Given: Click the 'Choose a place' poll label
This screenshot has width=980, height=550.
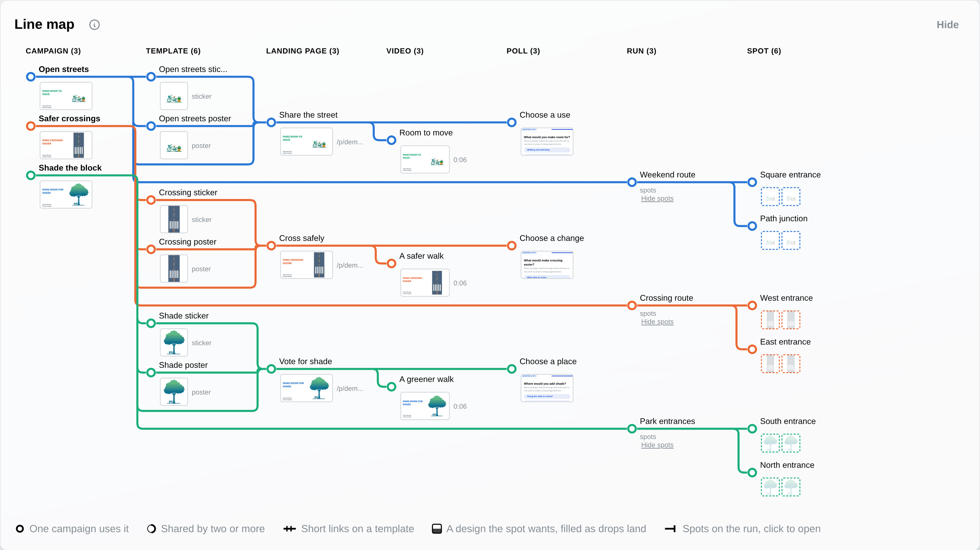Looking at the screenshot, I should pos(548,361).
